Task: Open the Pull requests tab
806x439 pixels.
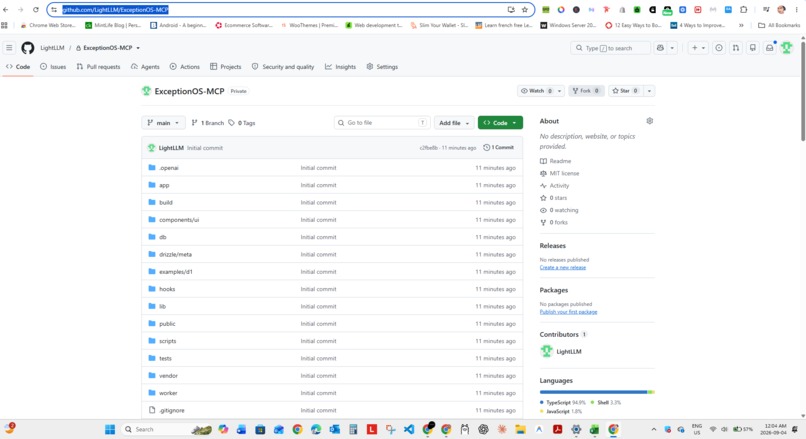Action: click(x=98, y=67)
